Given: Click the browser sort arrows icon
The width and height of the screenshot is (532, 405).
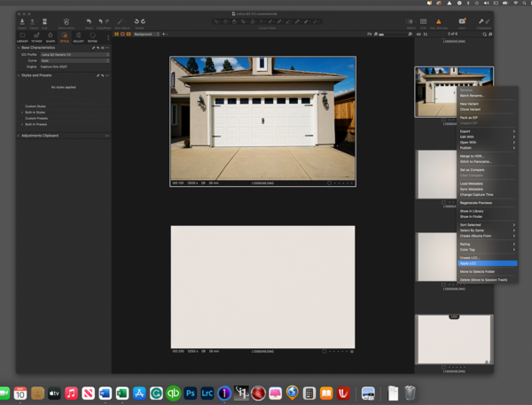Looking at the screenshot, I should tap(425, 35).
